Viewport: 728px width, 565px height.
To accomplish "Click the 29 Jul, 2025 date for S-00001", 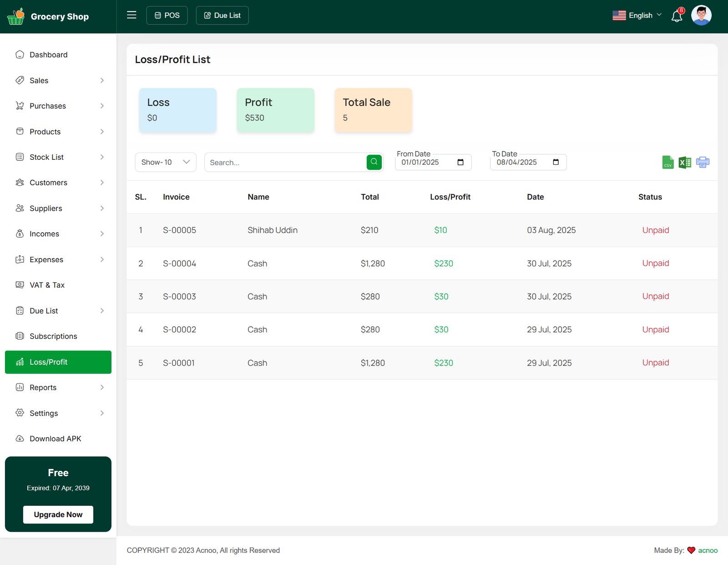I will 549,363.
